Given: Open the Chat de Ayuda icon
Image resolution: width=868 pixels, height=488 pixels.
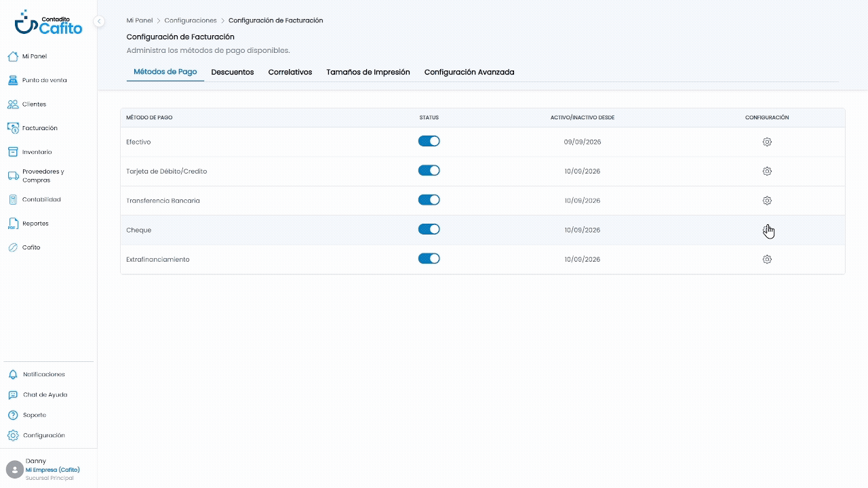Looking at the screenshot, I should (12, 394).
